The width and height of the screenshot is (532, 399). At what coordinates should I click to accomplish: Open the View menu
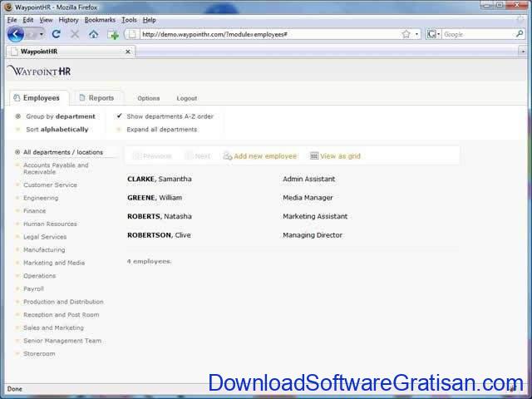(46, 20)
